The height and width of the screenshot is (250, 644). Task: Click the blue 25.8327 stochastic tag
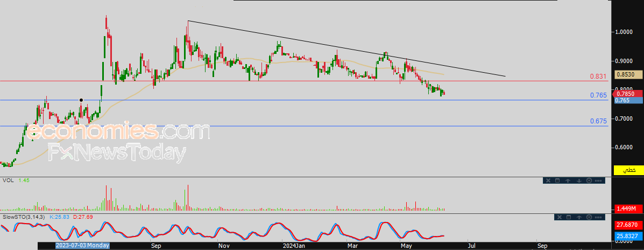click(x=628, y=237)
